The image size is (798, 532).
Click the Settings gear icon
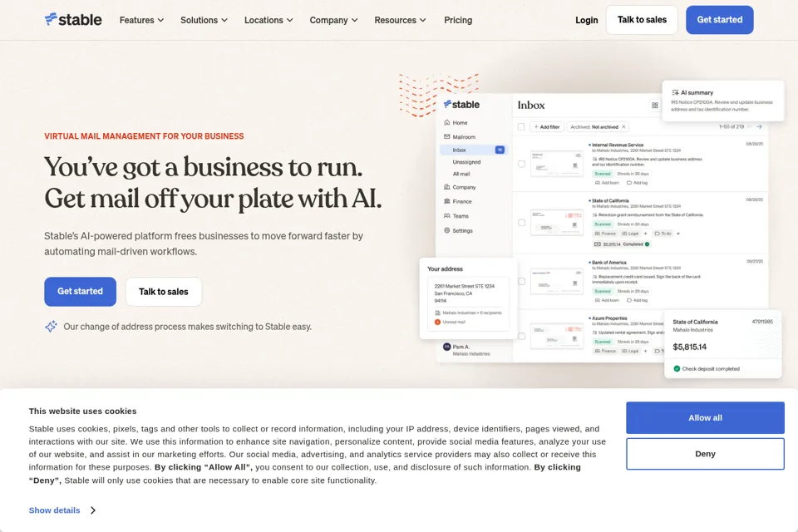pos(447,230)
